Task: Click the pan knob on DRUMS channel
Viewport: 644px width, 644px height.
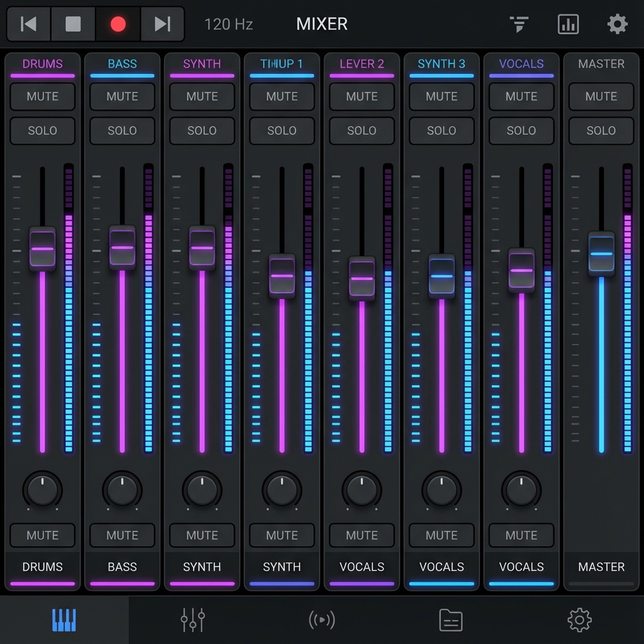Action: coord(42,489)
